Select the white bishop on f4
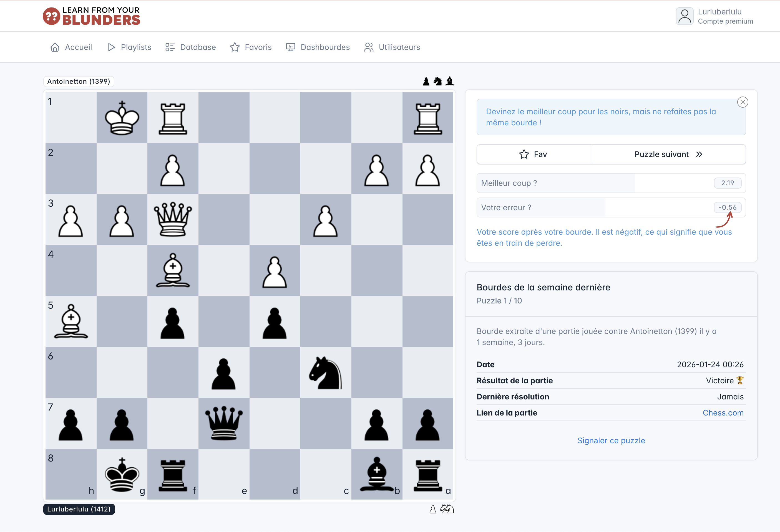 [173, 270]
